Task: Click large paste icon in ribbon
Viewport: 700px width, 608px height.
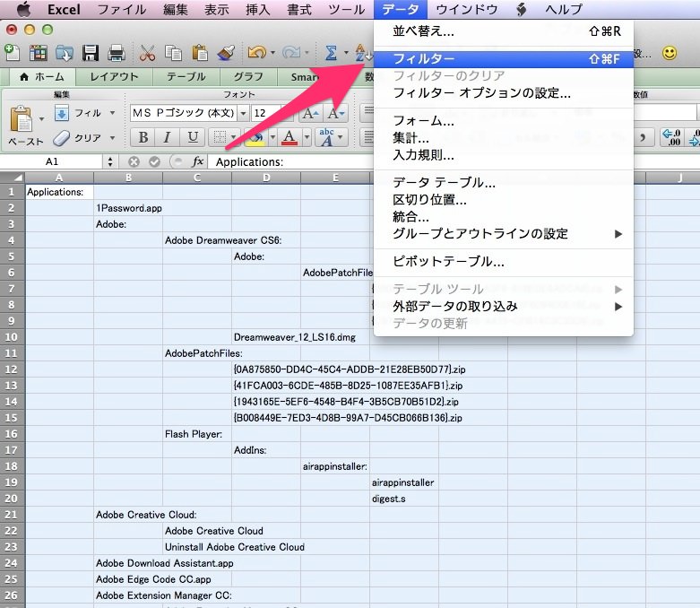Action: 21,119
